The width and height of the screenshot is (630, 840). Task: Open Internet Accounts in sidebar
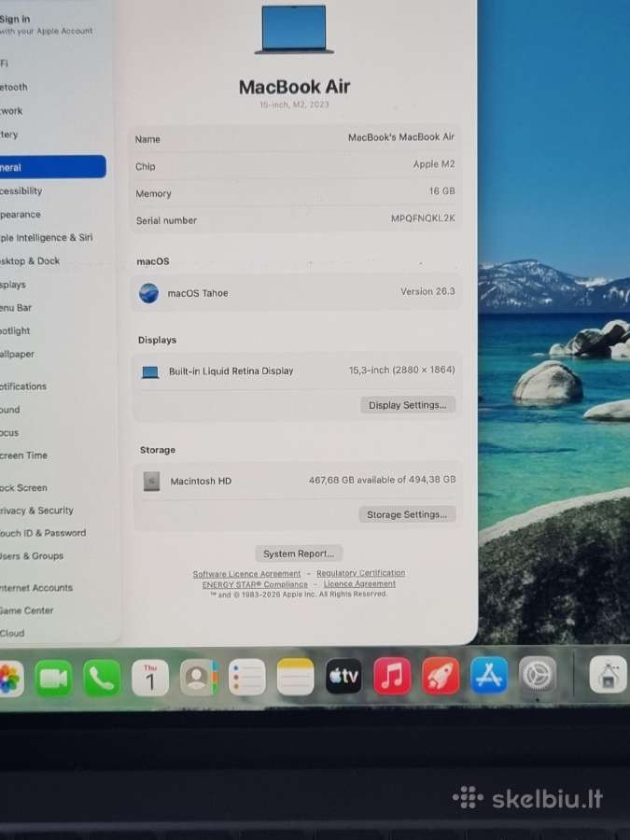[x=36, y=587]
